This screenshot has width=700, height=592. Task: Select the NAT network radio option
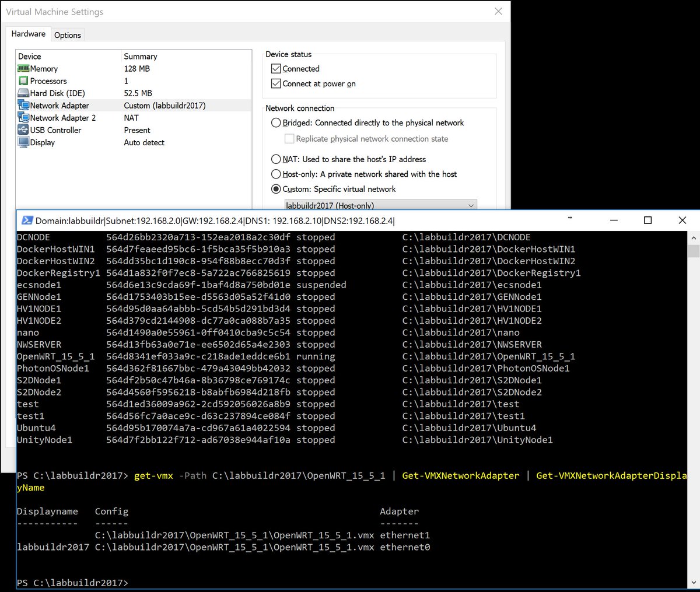276,159
